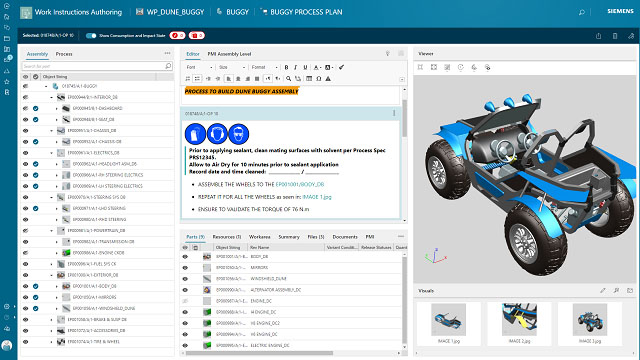Click the spell-check checkmark icon in editor toolbar
This screenshot has width=640, height=360.
[341, 67]
